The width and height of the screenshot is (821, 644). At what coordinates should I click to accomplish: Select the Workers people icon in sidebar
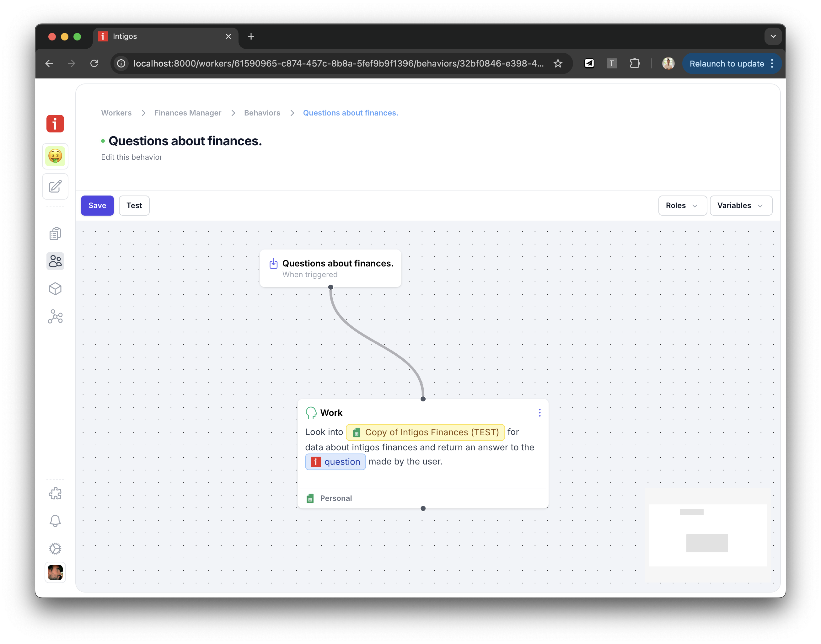pyautogui.click(x=55, y=261)
